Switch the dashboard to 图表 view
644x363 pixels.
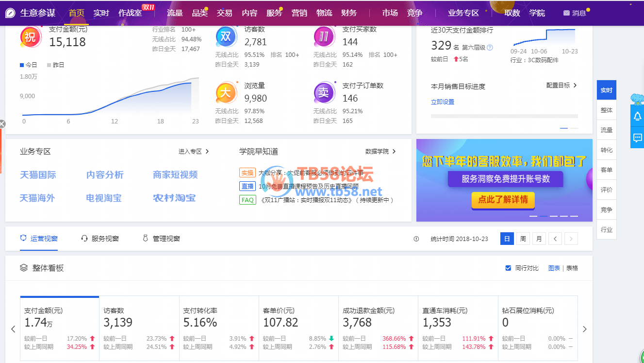click(x=554, y=268)
